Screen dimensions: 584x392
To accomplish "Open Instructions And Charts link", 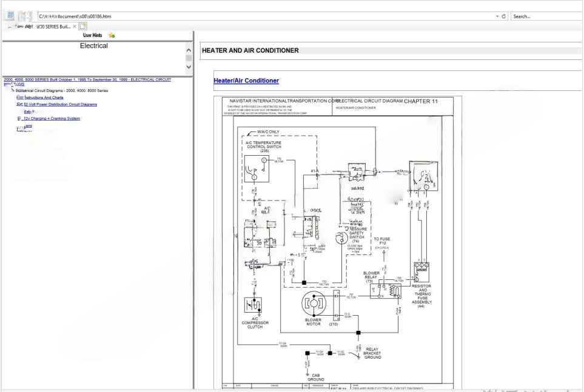I will pos(44,97).
